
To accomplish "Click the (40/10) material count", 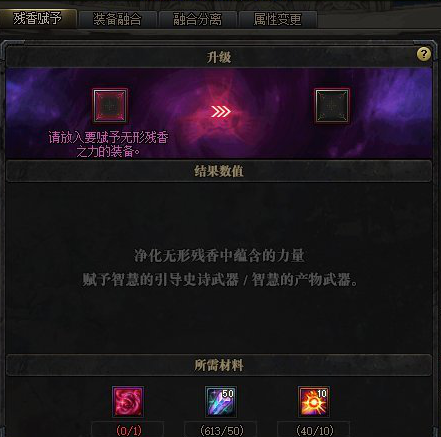I will [x=315, y=431].
